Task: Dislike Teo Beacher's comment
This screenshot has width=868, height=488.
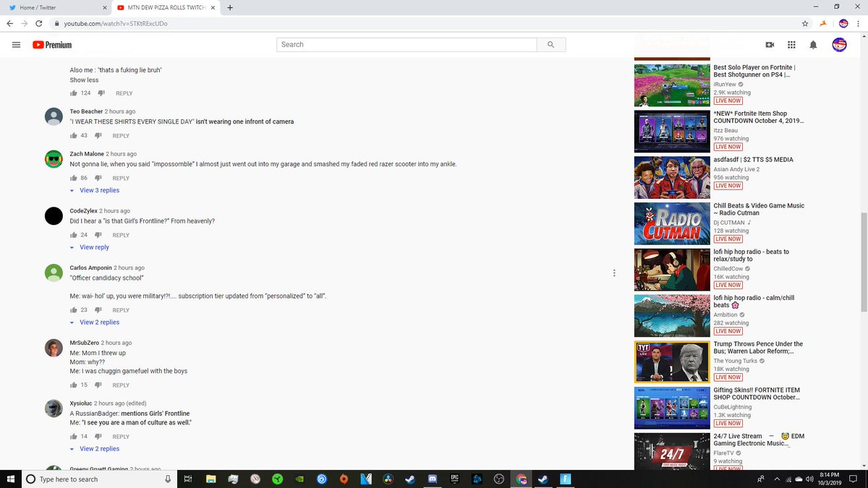Action: 100,135
